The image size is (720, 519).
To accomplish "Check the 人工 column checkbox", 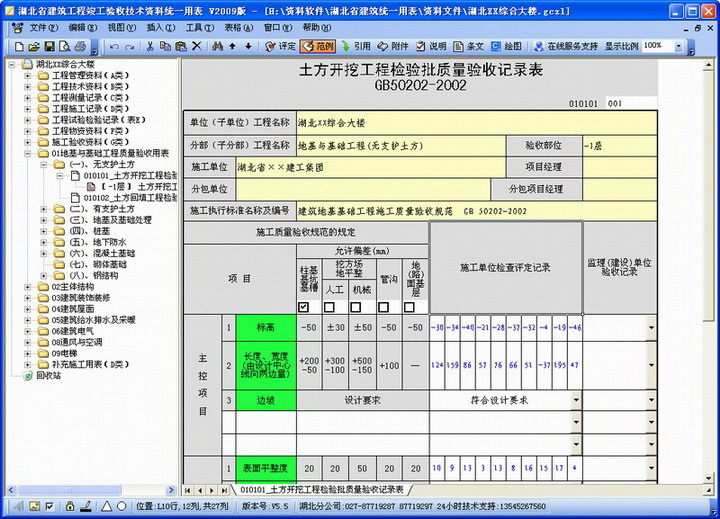I will [329, 307].
